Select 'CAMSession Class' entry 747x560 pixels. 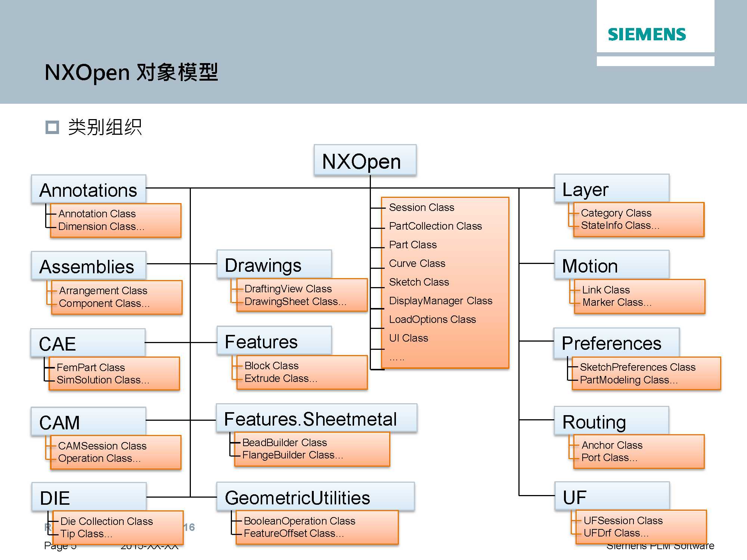point(102,446)
